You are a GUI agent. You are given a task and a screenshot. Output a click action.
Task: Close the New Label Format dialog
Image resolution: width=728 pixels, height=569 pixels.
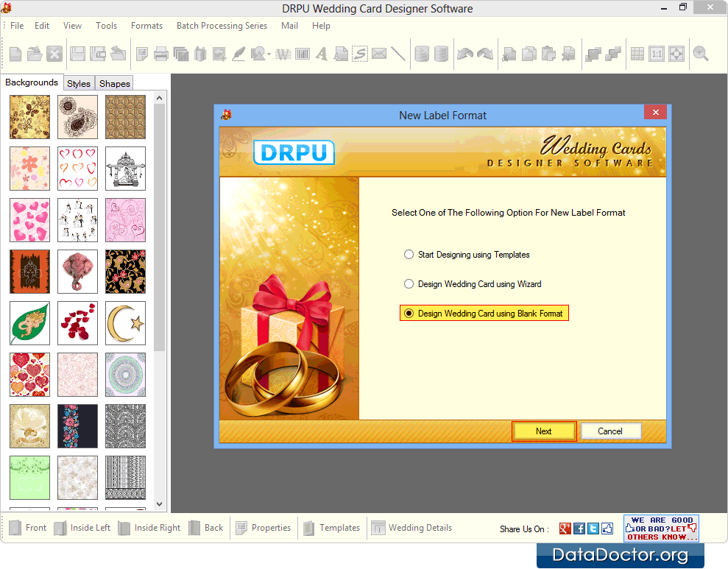coord(656,113)
